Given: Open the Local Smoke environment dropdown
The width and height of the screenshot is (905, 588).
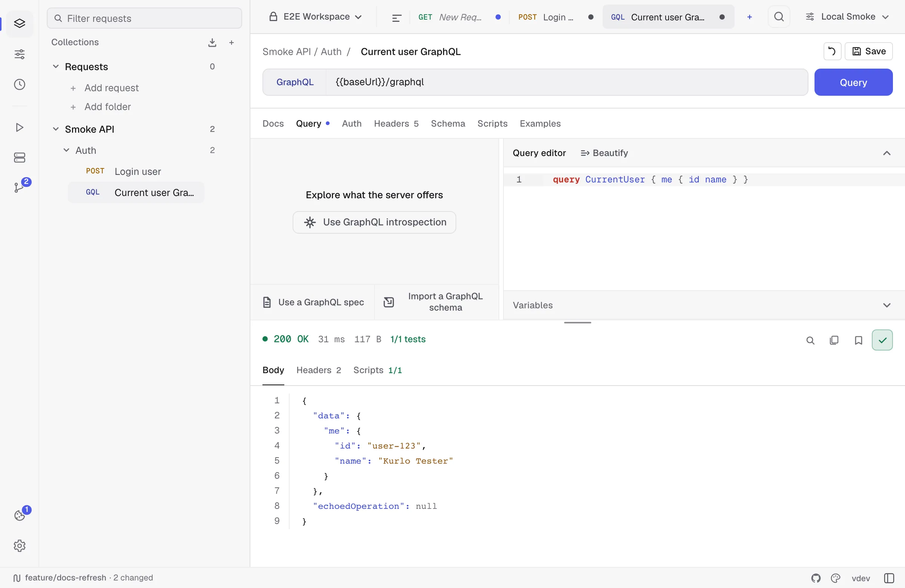Looking at the screenshot, I should click(x=847, y=17).
